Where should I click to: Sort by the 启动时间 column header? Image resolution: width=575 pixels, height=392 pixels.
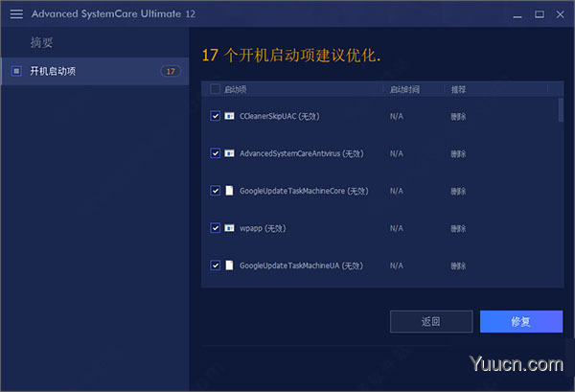pos(404,89)
